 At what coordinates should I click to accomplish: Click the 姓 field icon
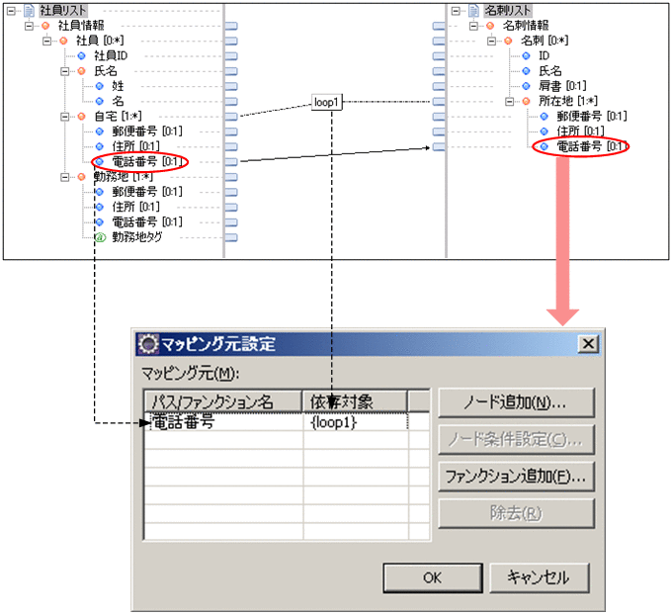[100, 86]
